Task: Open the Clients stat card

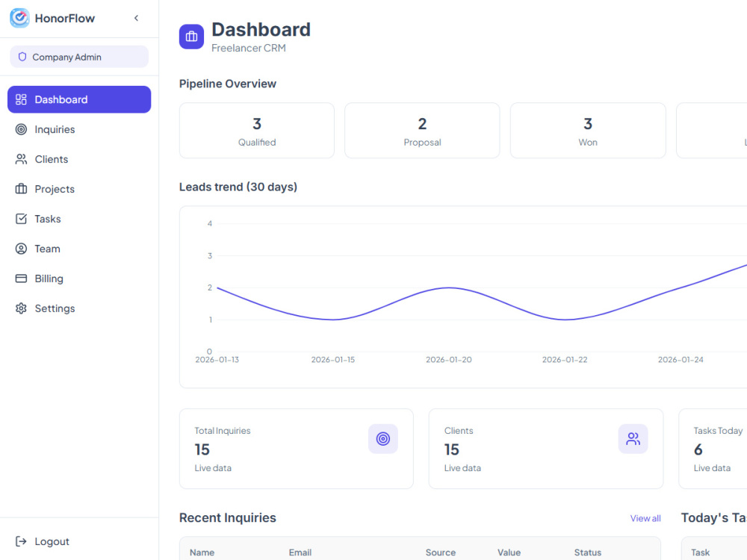Action: (546, 449)
